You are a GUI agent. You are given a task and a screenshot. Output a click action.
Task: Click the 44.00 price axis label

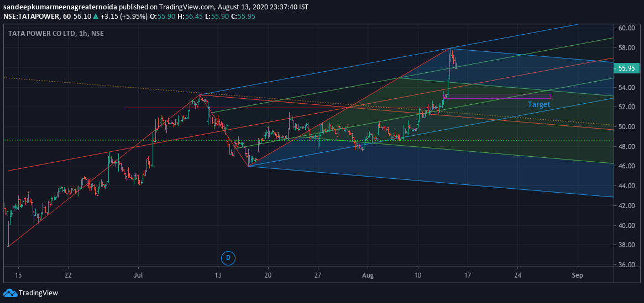627,186
